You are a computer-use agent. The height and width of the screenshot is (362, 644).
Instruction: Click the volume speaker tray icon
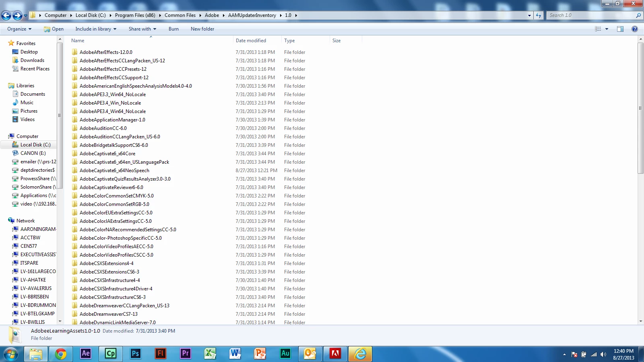click(x=603, y=354)
